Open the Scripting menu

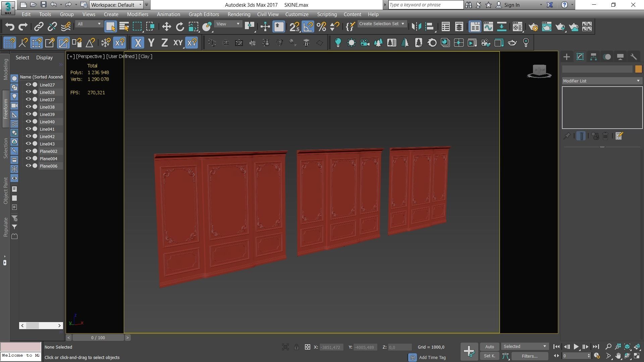327,14
